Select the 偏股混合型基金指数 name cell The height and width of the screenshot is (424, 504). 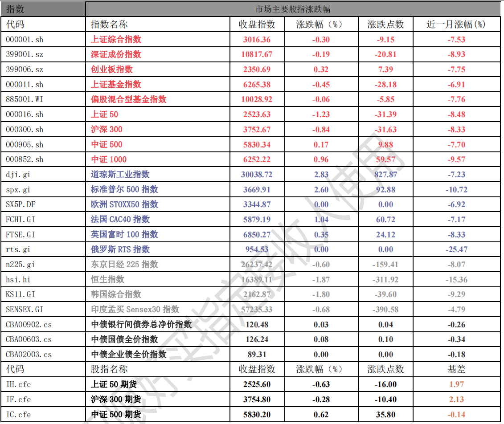[128, 99]
